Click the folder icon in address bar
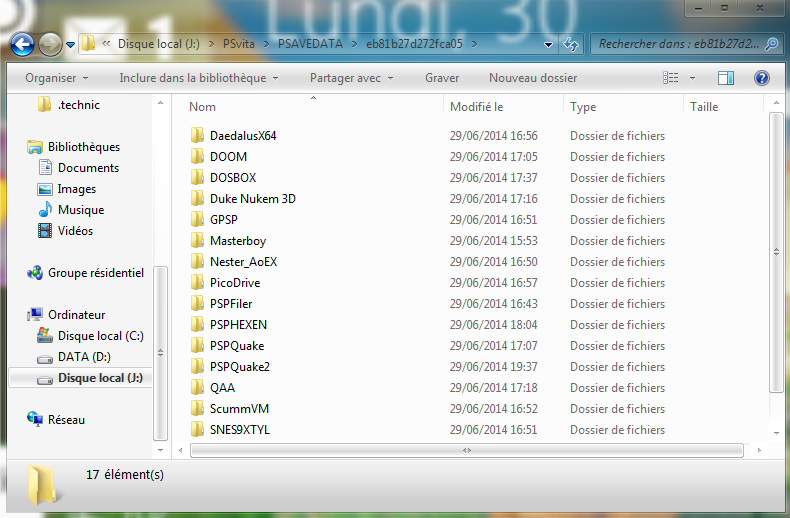This screenshot has width=790, height=518. (x=88, y=43)
